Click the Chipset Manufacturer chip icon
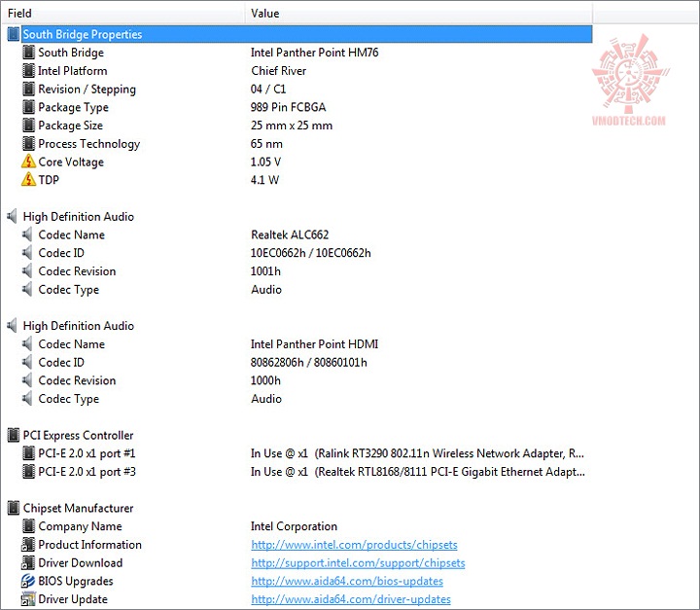This screenshot has width=700, height=610. click(14, 508)
